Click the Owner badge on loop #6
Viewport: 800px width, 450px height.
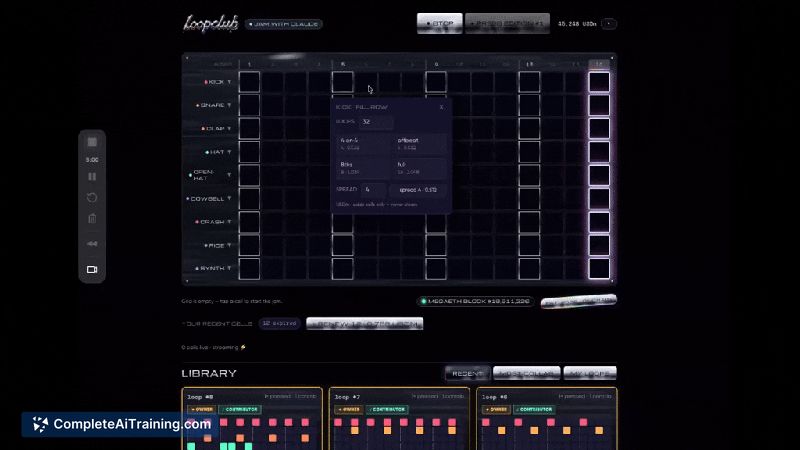[496, 409]
